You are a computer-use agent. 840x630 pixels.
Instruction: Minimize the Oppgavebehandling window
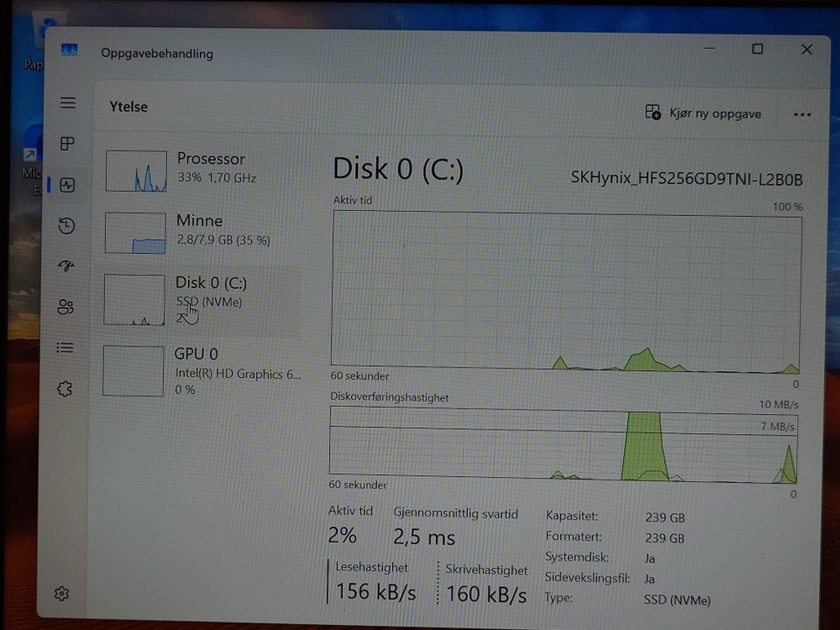click(x=710, y=48)
